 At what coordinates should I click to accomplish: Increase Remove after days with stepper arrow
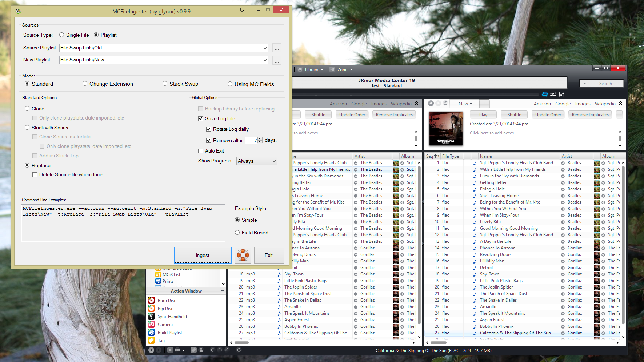pos(260,138)
